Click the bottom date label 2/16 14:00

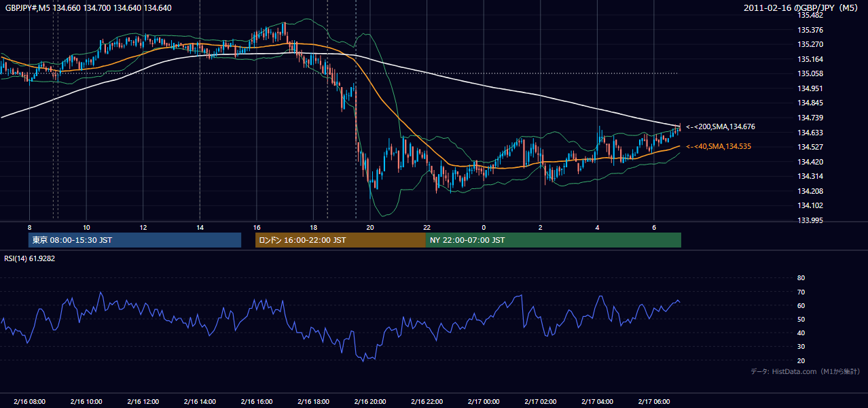[x=200, y=402]
